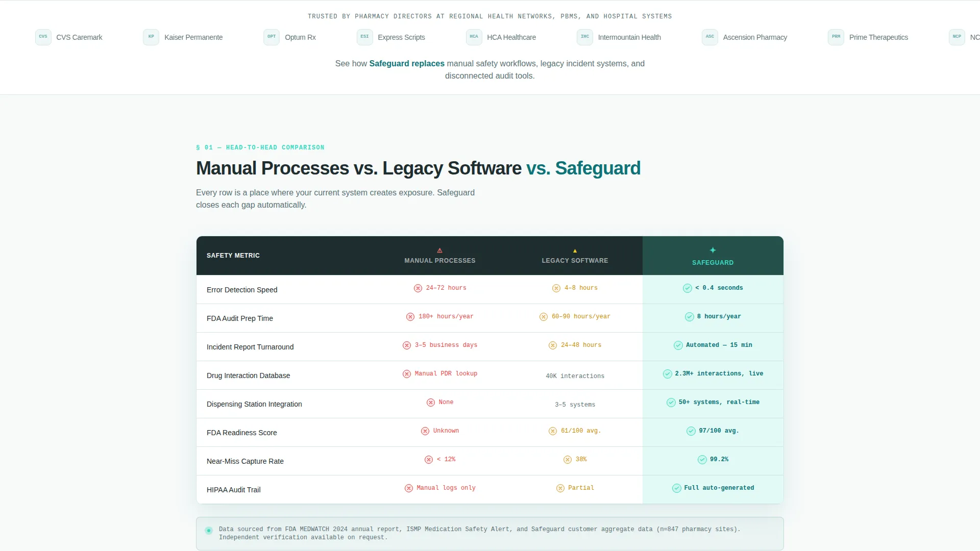980x551 pixels.
Task: Click the Dispensing Station Integration row label
Action: [254, 404]
